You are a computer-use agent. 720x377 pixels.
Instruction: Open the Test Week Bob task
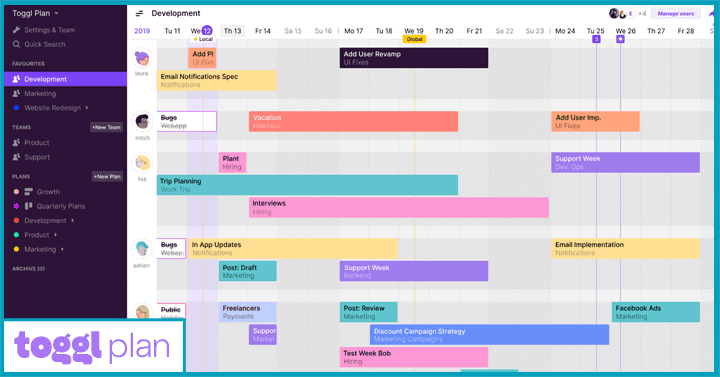tap(414, 357)
